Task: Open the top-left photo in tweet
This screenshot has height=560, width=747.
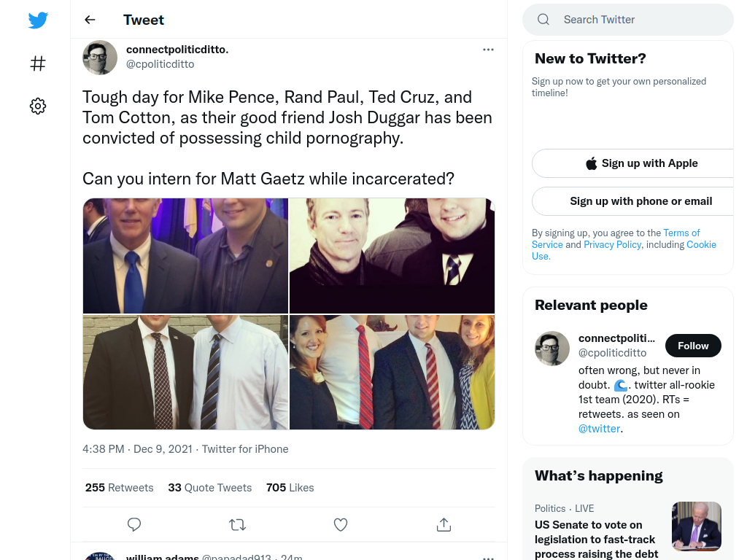Action: click(185, 256)
